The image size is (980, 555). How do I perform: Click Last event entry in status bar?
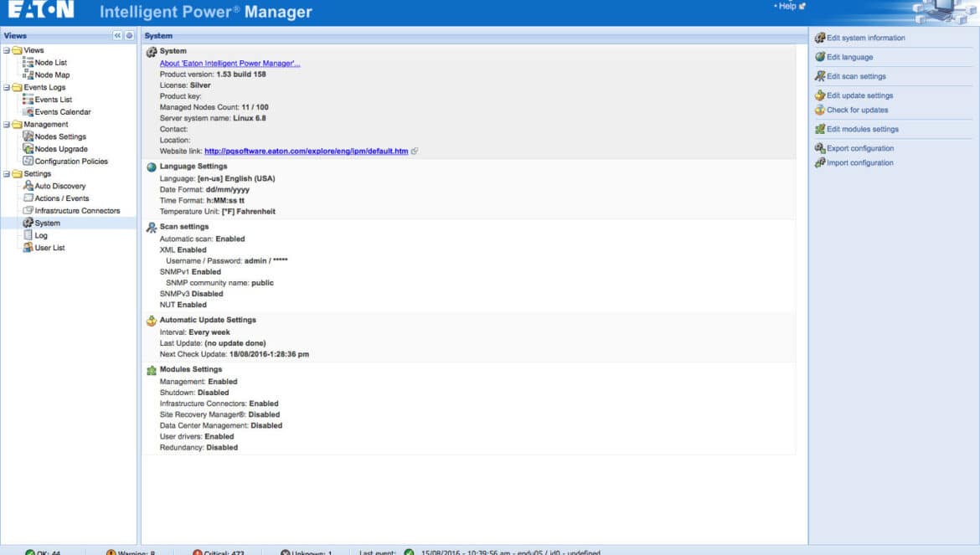click(x=480, y=552)
